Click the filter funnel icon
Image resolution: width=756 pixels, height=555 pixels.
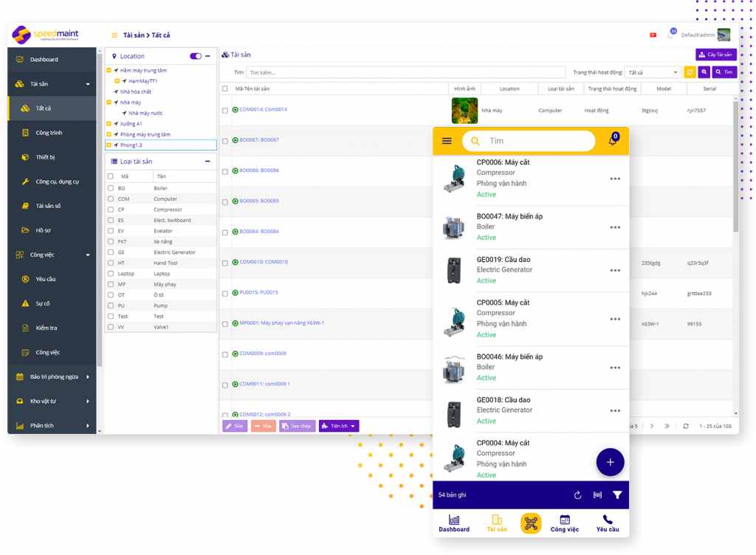(617, 495)
